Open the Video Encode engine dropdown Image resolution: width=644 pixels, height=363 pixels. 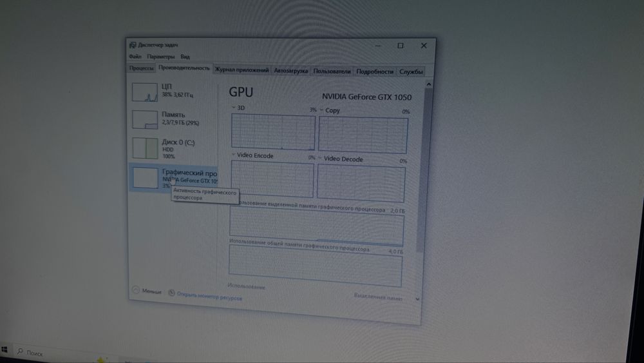tap(233, 155)
